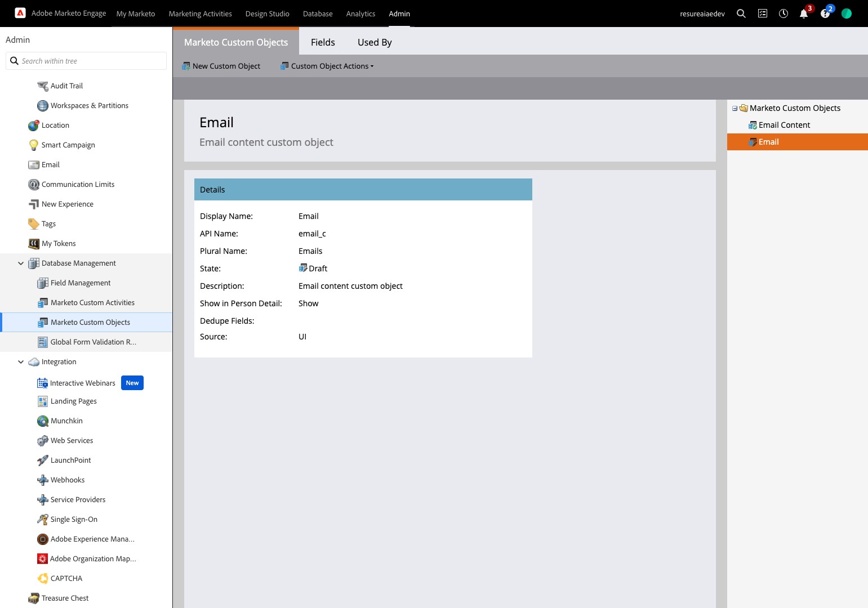Screen dimensions: 868x608
Task: Select Email Content in the objects tree
Action: (784, 125)
